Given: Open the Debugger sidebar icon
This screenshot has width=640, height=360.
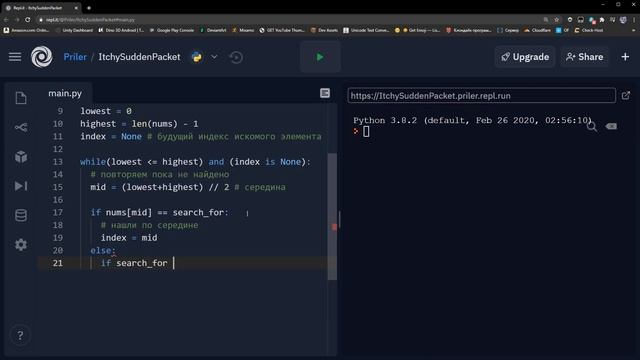Looking at the screenshot, I should [x=21, y=186].
